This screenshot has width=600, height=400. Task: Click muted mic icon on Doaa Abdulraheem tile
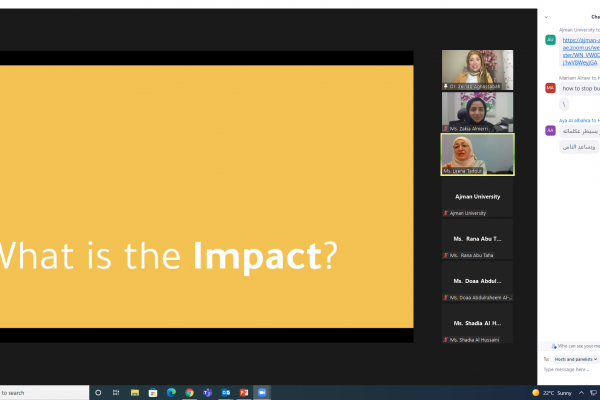click(x=445, y=297)
